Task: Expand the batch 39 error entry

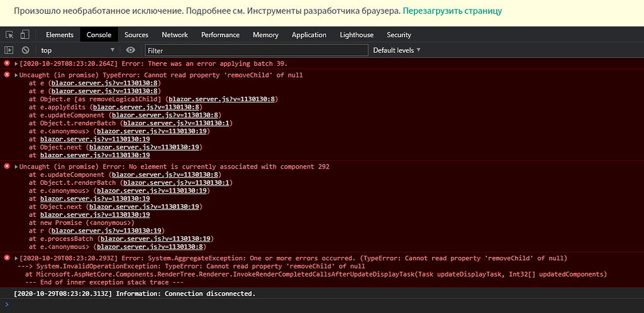Action: [16, 64]
